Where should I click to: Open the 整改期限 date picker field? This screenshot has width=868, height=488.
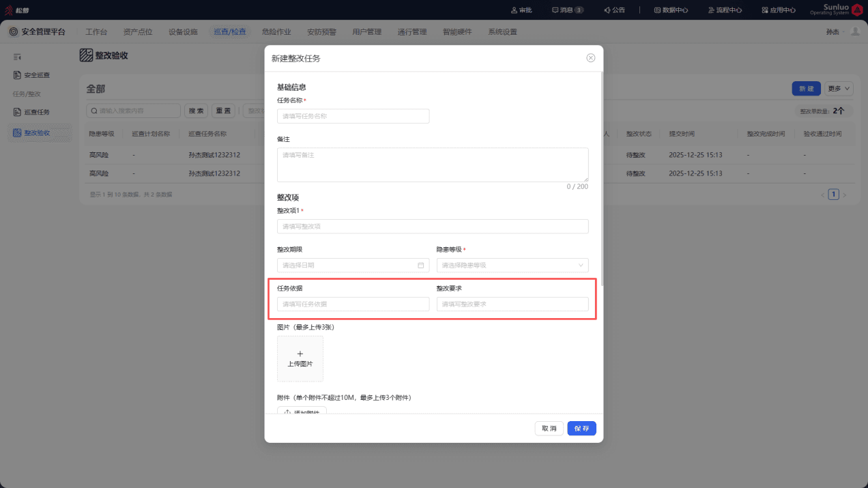353,265
